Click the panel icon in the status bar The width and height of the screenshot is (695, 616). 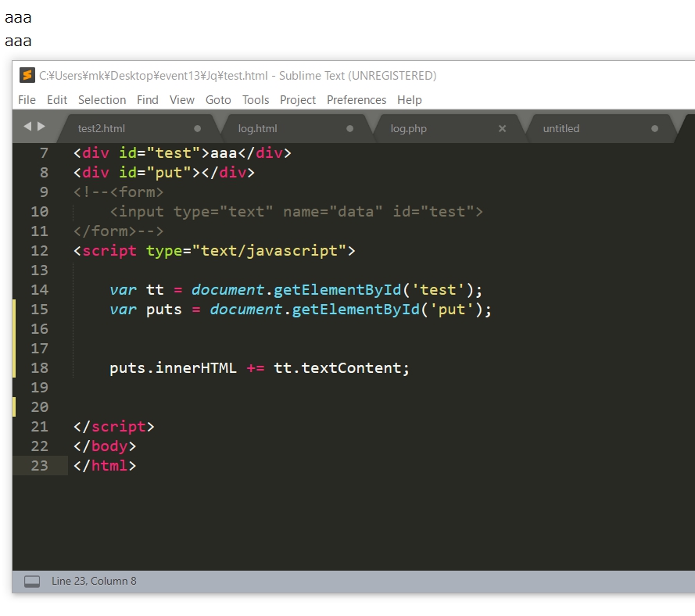[x=31, y=581]
